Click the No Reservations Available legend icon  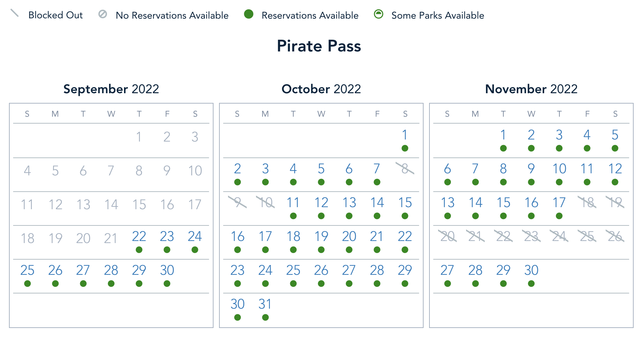pos(103,14)
